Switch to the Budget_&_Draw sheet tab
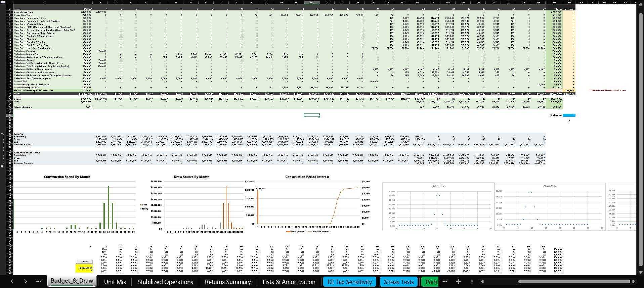 pyautogui.click(x=72, y=281)
